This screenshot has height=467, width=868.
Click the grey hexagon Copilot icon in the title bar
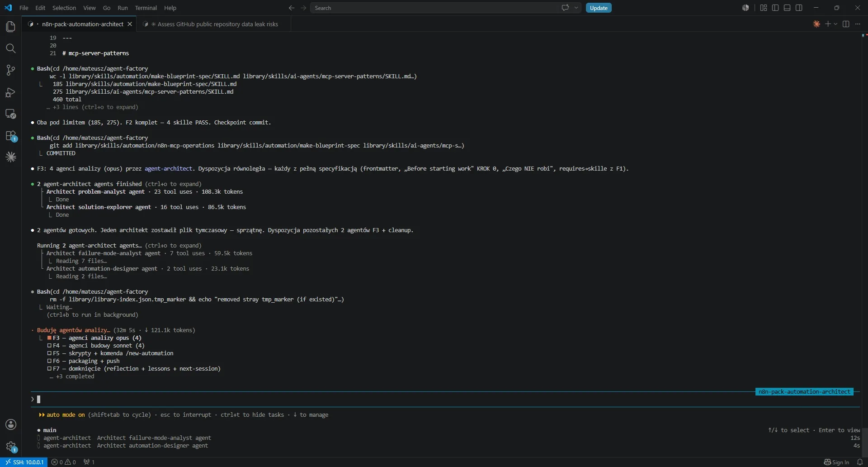[x=745, y=8]
